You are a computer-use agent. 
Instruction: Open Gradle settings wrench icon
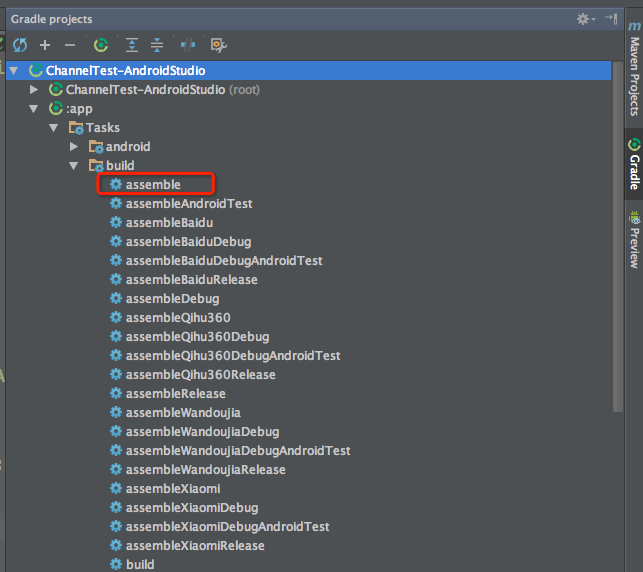click(219, 45)
